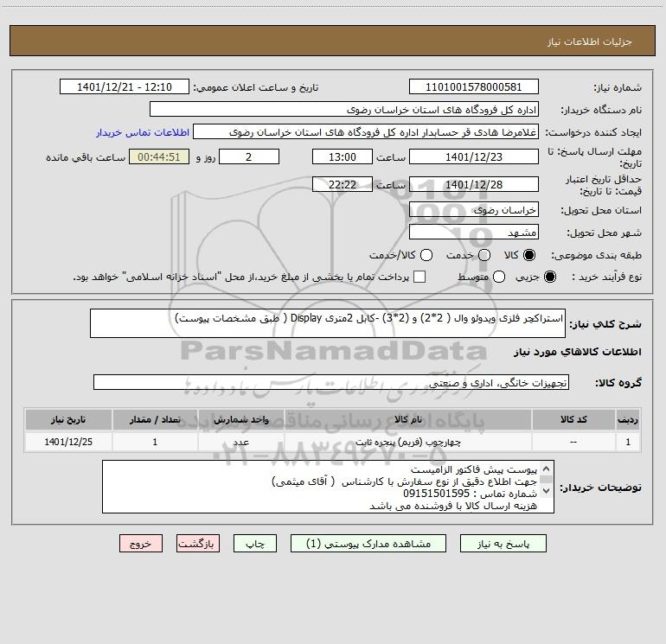Click the واحد شمارش column header
666x644 pixels.
tap(240, 419)
